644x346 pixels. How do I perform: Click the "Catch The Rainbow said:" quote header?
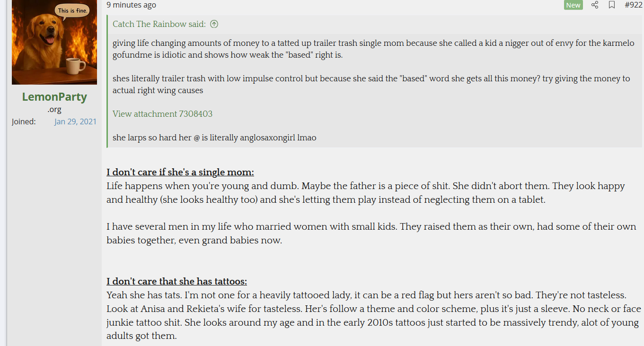coord(159,24)
